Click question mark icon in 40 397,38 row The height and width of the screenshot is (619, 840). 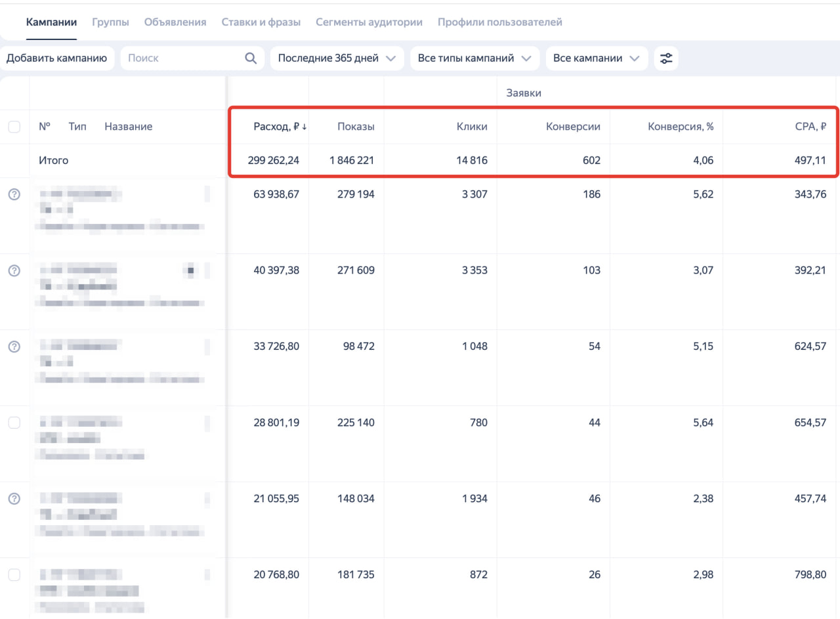coord(14,270)
